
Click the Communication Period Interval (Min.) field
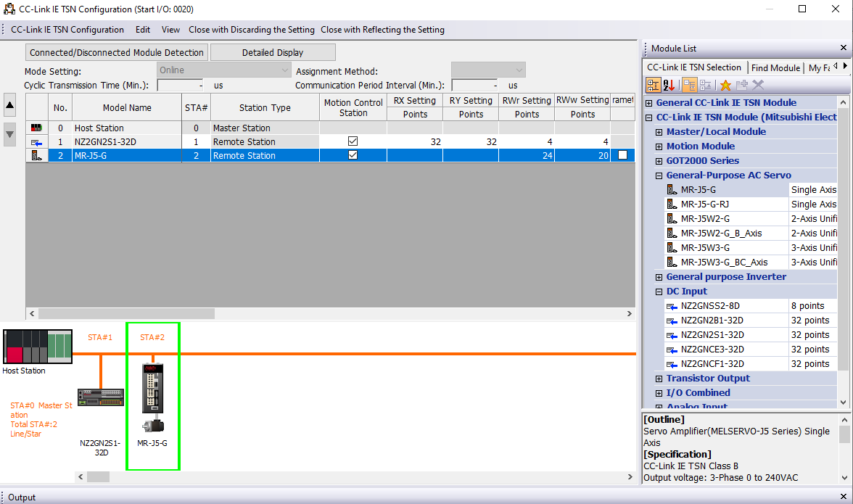click(475, 86)
